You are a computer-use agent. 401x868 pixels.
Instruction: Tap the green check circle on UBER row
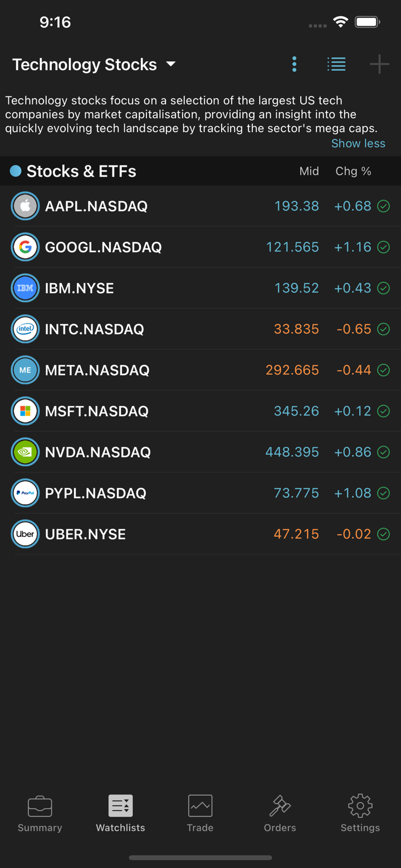coord(384,534)
